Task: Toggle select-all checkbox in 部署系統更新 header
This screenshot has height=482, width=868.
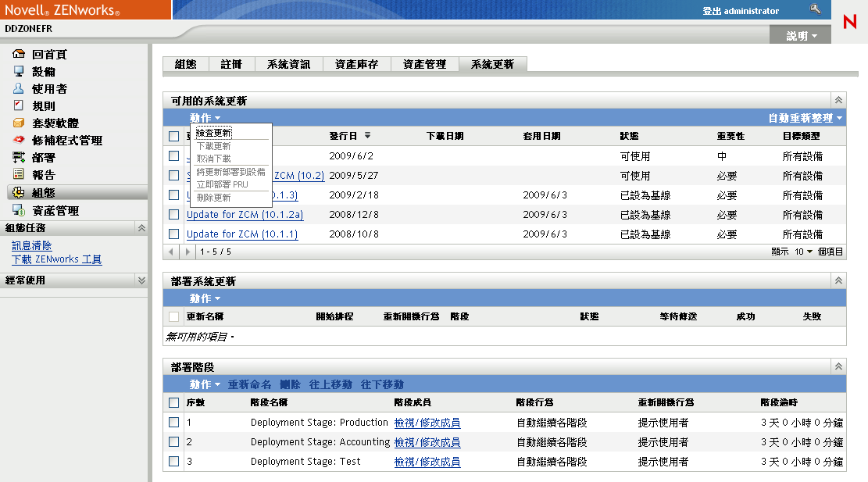Action: [x=173, y=316]
